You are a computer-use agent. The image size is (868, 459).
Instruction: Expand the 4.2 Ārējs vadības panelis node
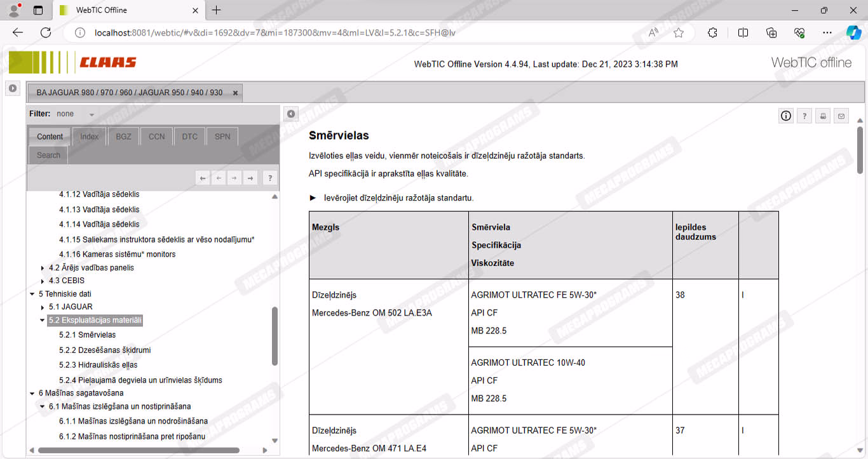point(43,268)
